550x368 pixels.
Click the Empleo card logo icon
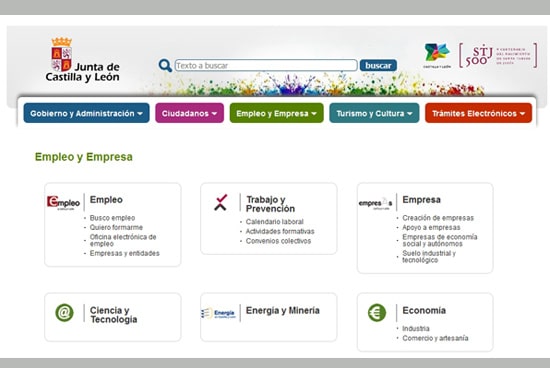pos(63,202)
